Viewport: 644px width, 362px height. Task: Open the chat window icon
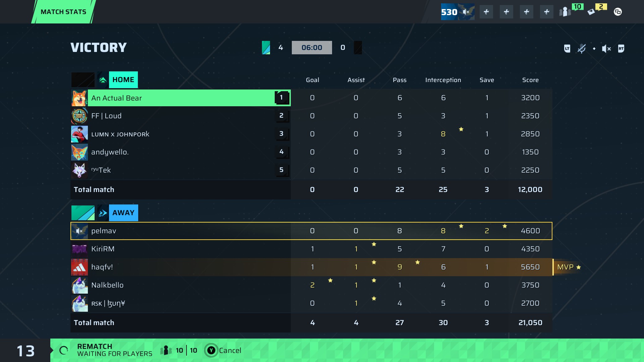pos(618,12)
